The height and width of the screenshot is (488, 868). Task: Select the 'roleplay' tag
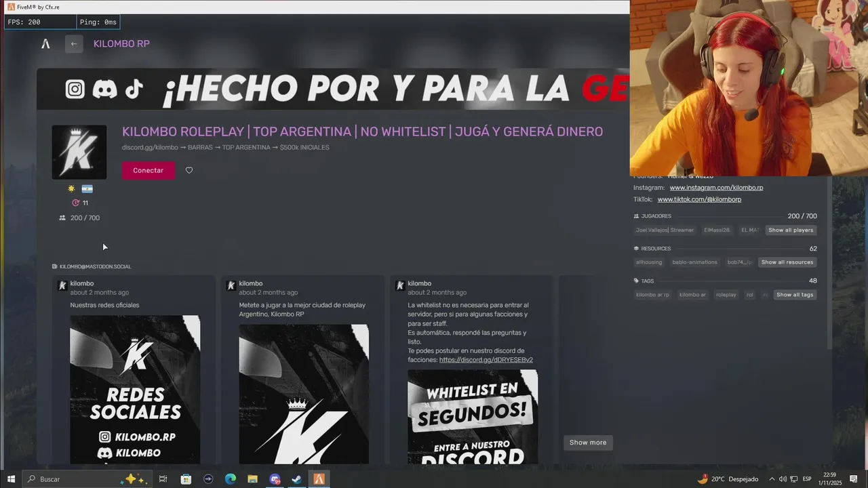tap(726, 295)
